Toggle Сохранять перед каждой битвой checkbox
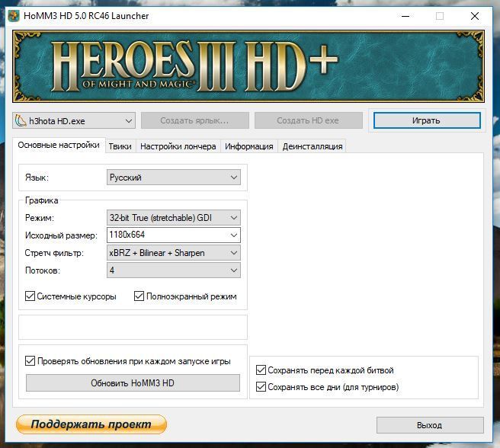Screen dimensions: 500x448 [261, 370]
